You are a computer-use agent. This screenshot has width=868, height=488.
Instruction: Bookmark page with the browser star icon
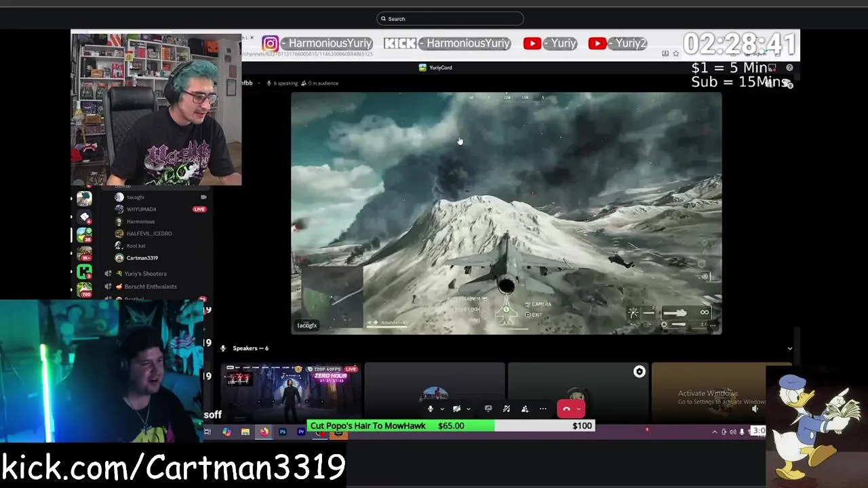(675, 54)
